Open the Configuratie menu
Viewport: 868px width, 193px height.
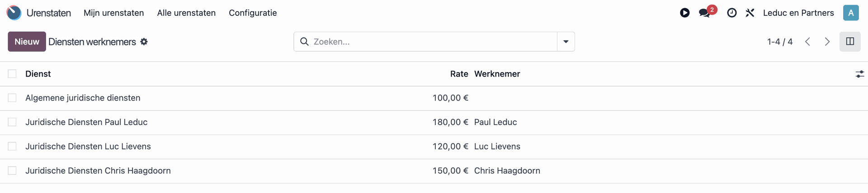click(253, 13)
